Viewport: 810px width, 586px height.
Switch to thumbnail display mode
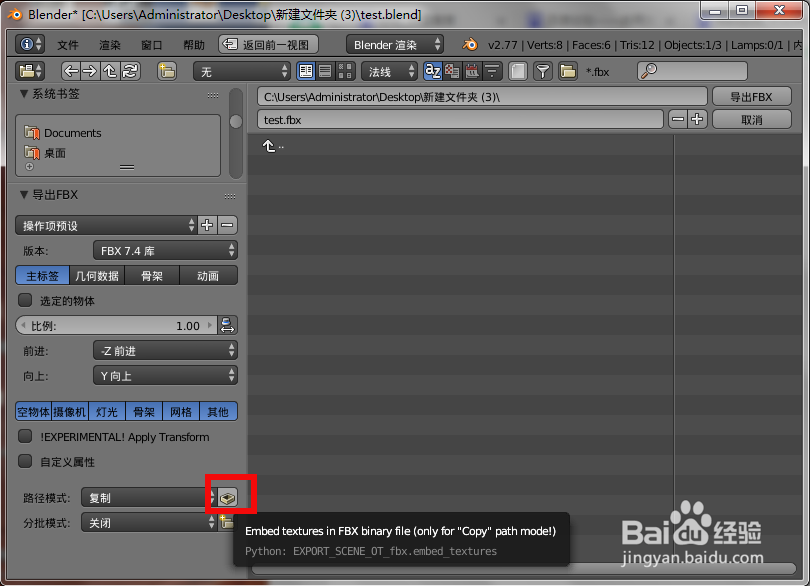345,71
